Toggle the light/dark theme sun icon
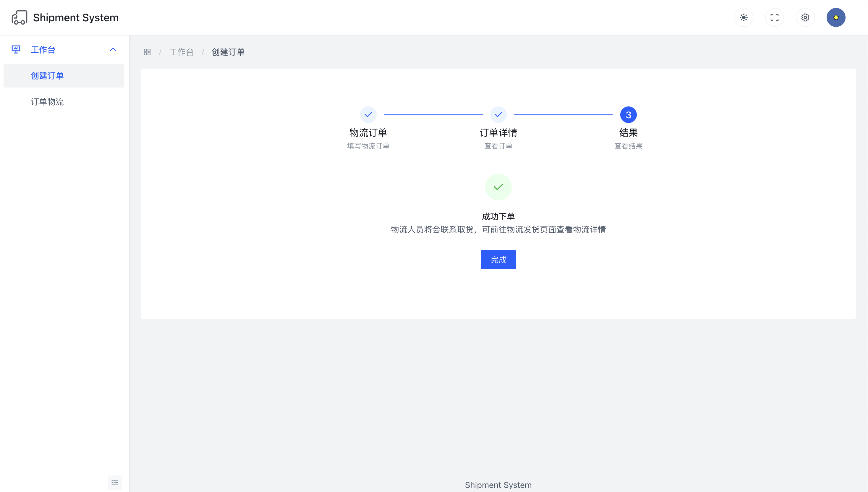The image size is (868, 492). tap(744, 17)
